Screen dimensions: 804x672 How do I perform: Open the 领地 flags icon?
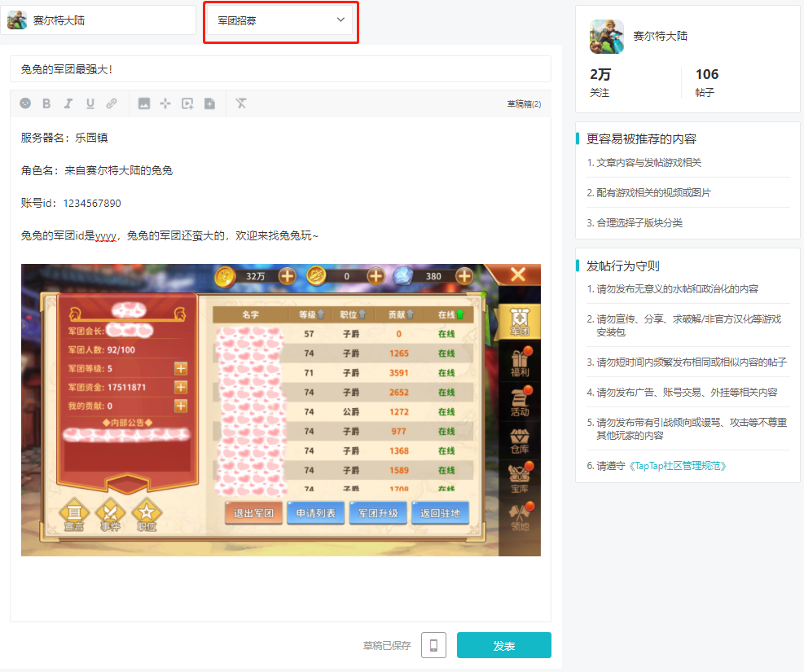pyautogui.click(x=520, y=516)
